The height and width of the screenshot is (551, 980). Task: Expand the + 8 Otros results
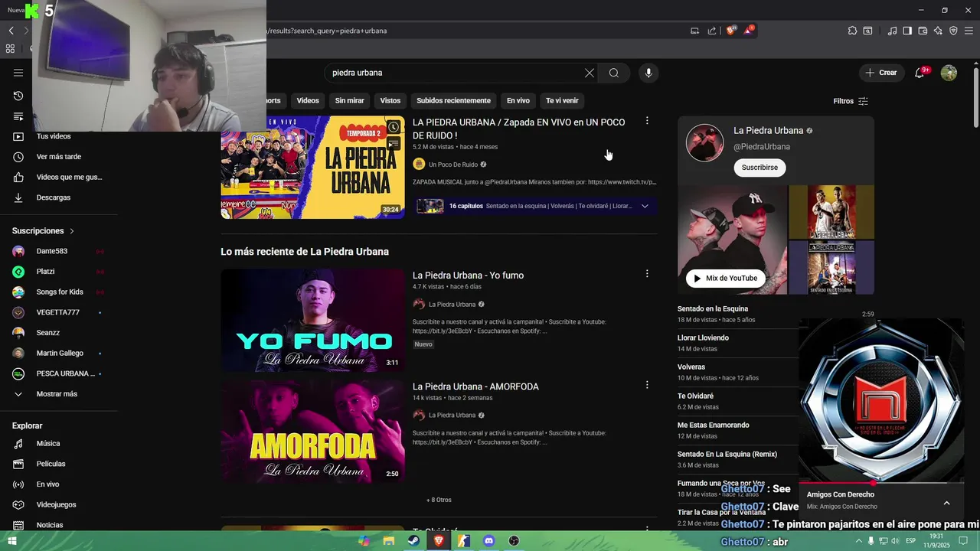(x=439, y=500)
